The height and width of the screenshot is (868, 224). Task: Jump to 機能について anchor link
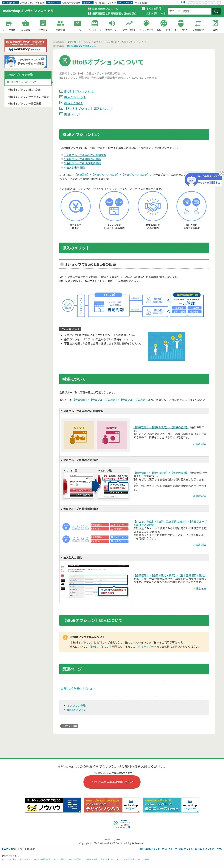(x=73, y=103)
